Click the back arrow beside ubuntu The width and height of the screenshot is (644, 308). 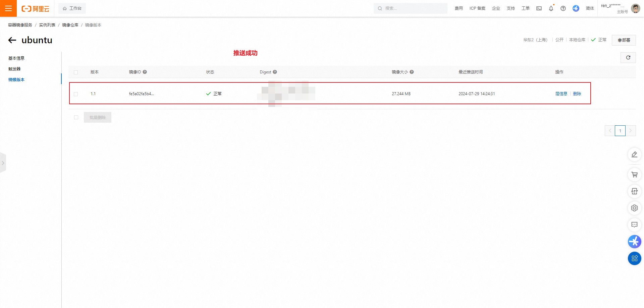click(x=12, y=40)
